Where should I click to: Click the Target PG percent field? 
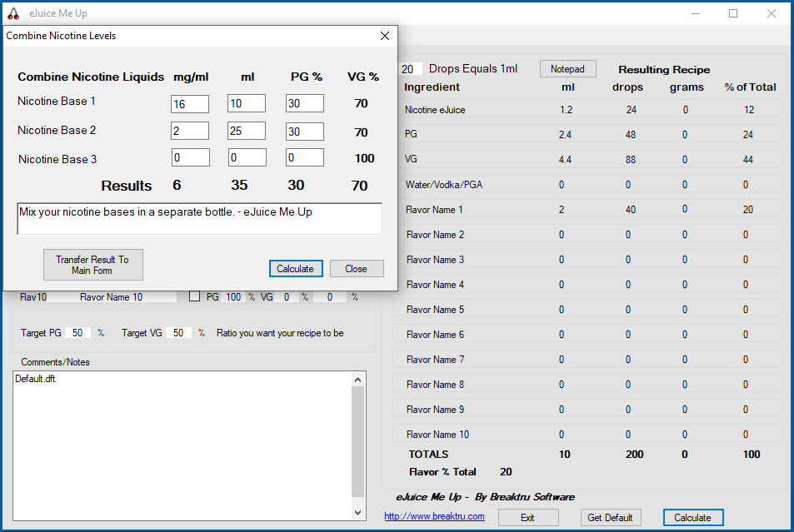click(x=78, y=333)
